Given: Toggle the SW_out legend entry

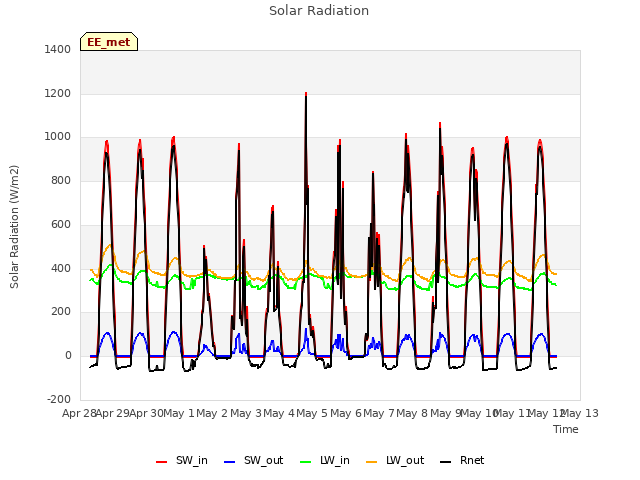Looking at the screenshot, I should pos(253,460).
